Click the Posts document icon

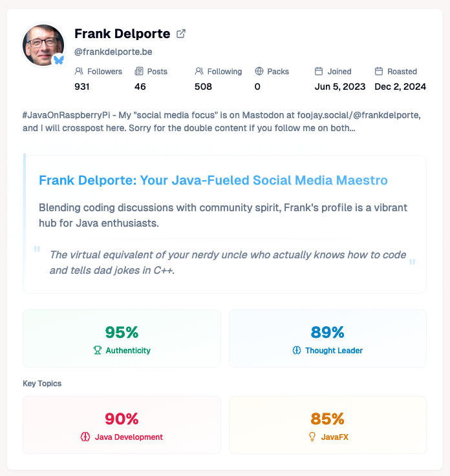pyautogui.click(x=138, y=72)
